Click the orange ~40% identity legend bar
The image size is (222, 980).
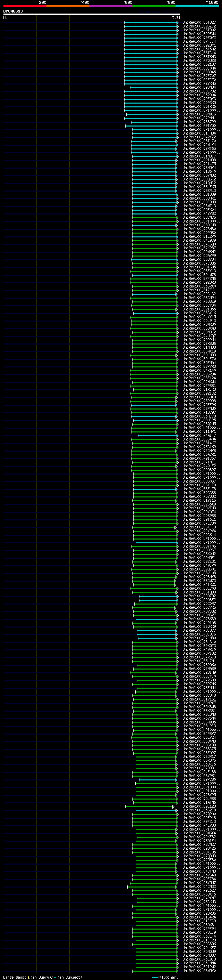tap(68, 6)
